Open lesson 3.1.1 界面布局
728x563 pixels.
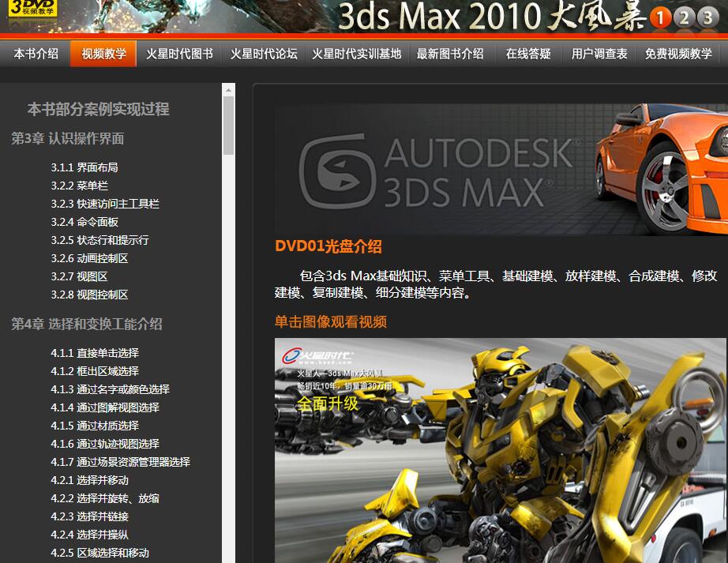pos(84,167)
